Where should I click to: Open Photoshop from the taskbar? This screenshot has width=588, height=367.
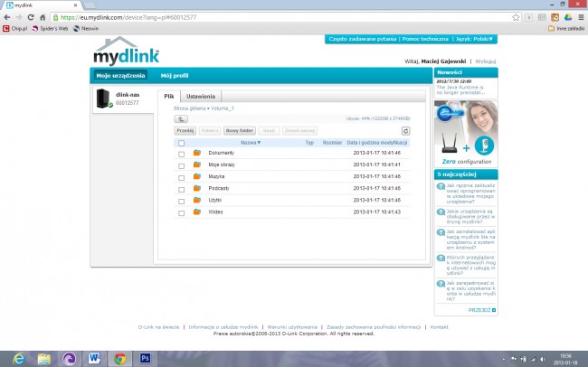point(145,359)
